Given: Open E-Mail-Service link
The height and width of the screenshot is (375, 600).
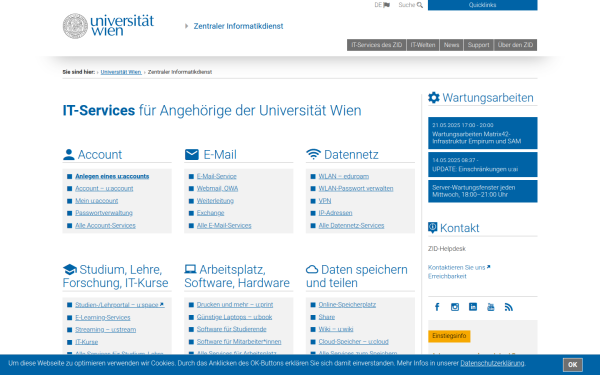Looking at the screenshot, I should click(217, 176).
